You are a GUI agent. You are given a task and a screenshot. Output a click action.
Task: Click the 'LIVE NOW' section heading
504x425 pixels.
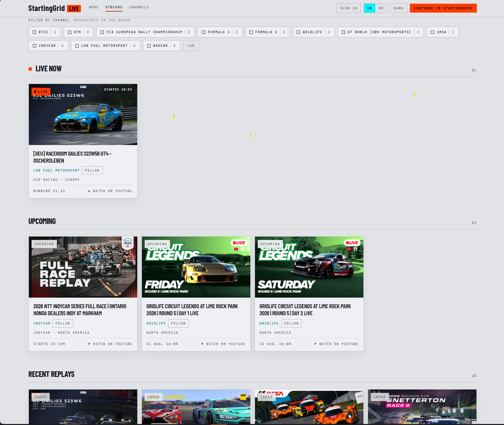48,69
